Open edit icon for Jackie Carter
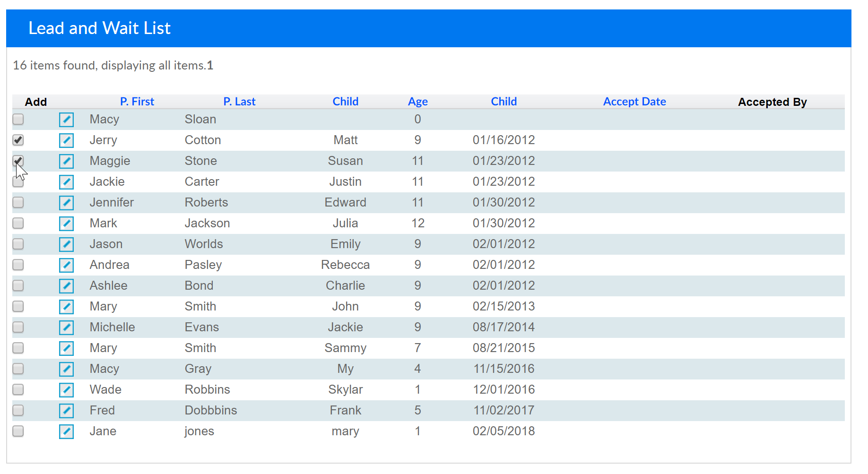This screenshot has height=474, width=868. 66,182
